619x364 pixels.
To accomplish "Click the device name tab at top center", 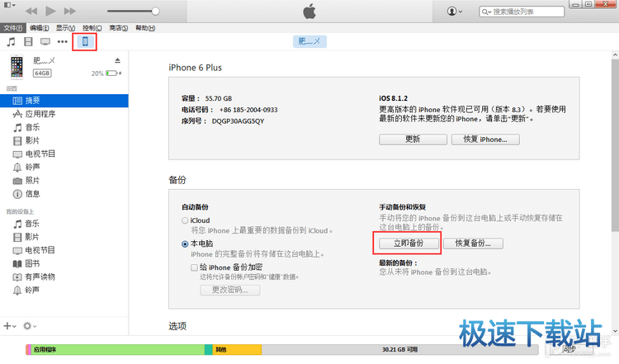I will (x=309, y=41).
